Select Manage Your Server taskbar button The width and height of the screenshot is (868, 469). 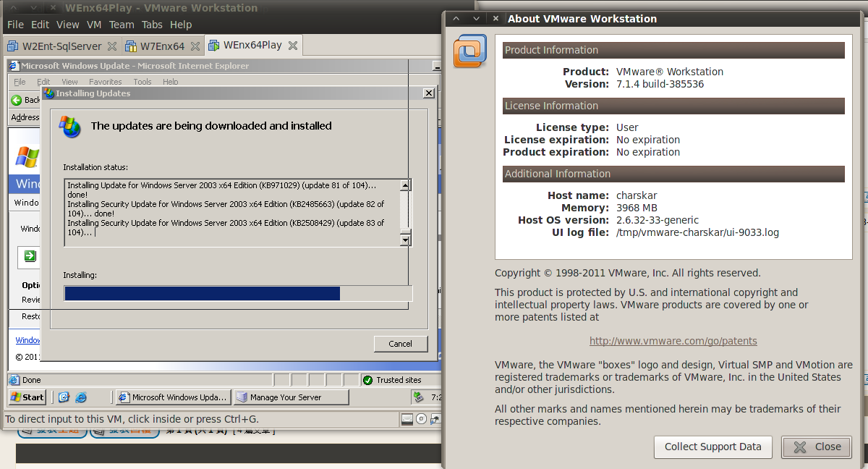tap(292, 397)
